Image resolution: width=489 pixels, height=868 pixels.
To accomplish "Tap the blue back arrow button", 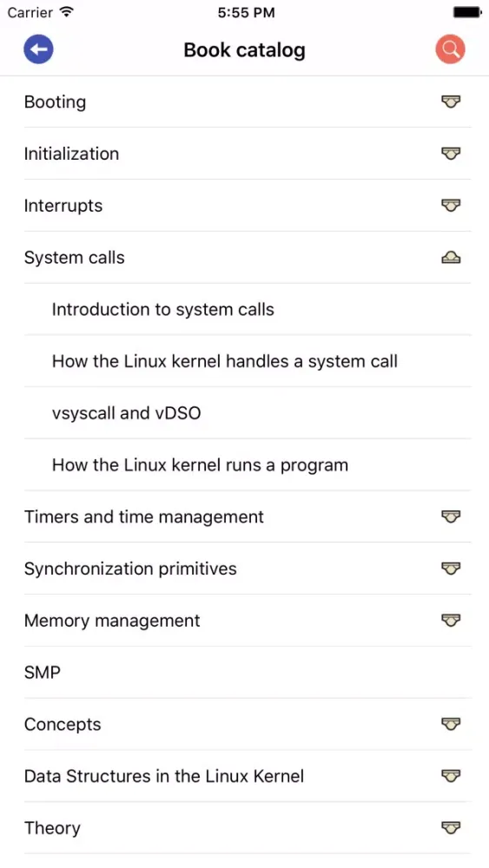I will click(x=38, y=49).
